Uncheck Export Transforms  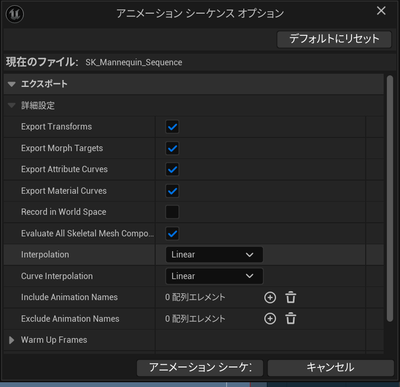pyautogui.click(x=172, y=127)
